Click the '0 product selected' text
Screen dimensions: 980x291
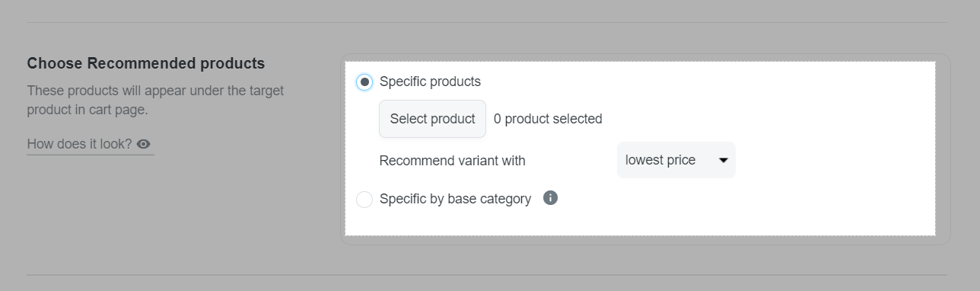548,119
